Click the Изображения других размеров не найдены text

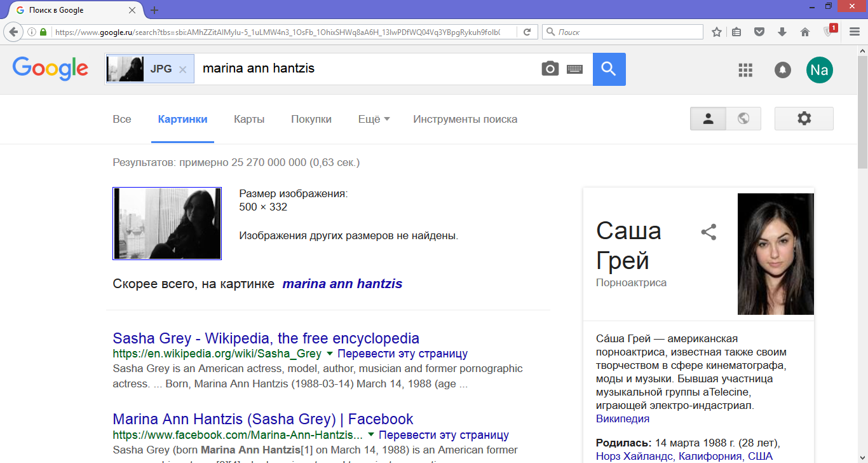tap(349, 235)
